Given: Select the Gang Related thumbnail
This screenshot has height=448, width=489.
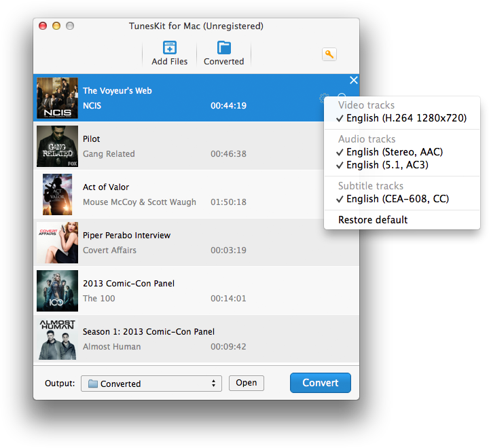Looking at the screenshot, I should click(57, 146).
